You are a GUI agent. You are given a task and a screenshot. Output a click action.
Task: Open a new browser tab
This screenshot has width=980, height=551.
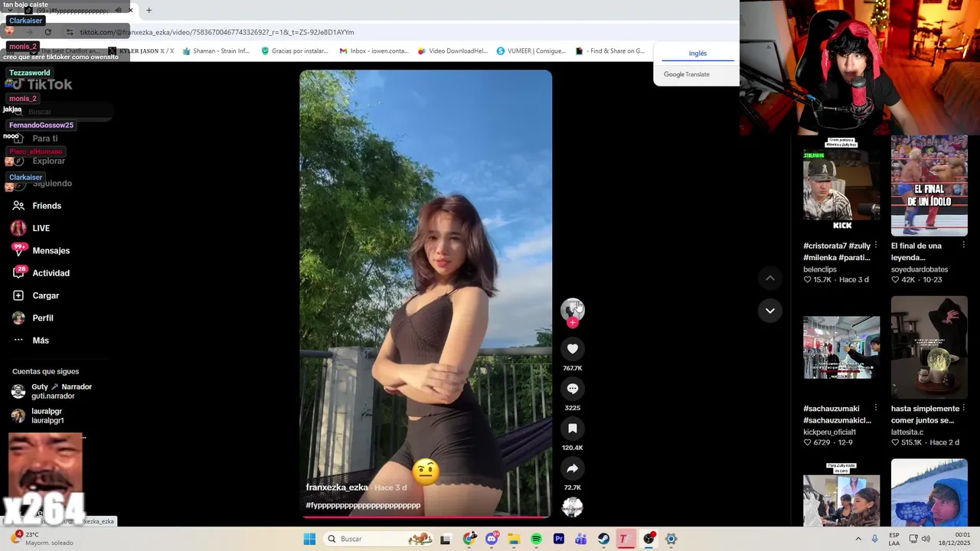tap(149, 11)
